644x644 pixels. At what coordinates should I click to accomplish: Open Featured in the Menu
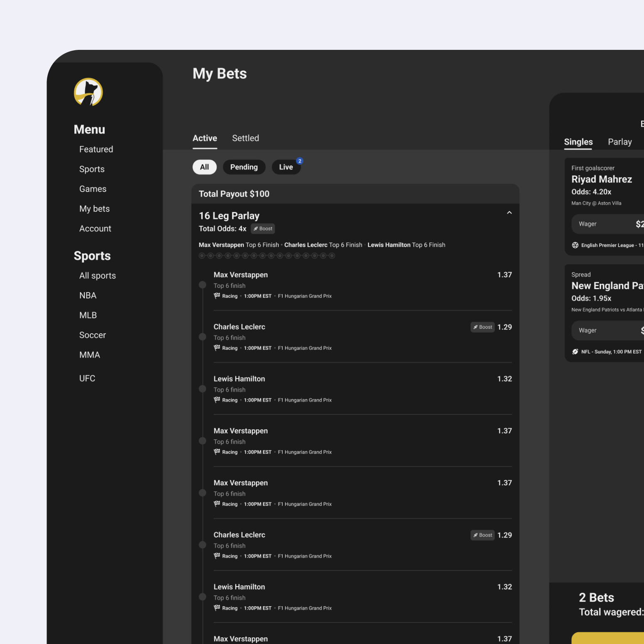click(x=96, y=149)
